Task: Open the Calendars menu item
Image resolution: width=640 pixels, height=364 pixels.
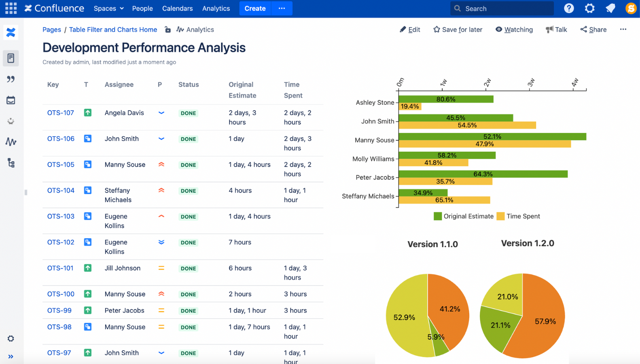Action: [x=177, y=8]
